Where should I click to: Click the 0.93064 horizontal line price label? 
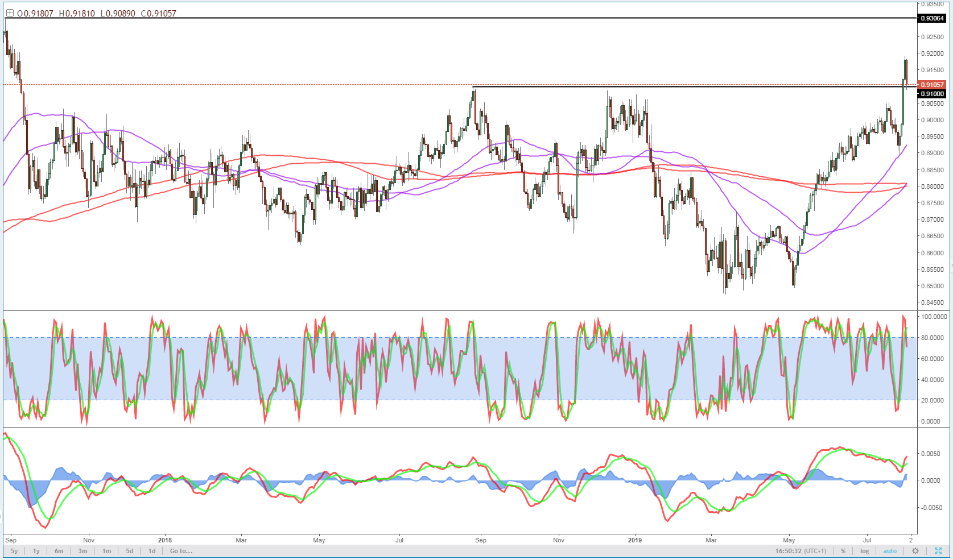click(x=932, y=18)
